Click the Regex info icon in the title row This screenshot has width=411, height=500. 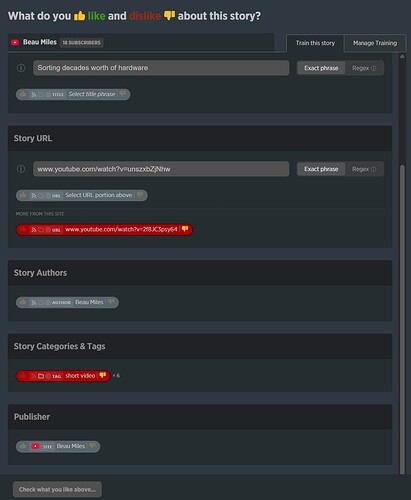pos(373,68)
